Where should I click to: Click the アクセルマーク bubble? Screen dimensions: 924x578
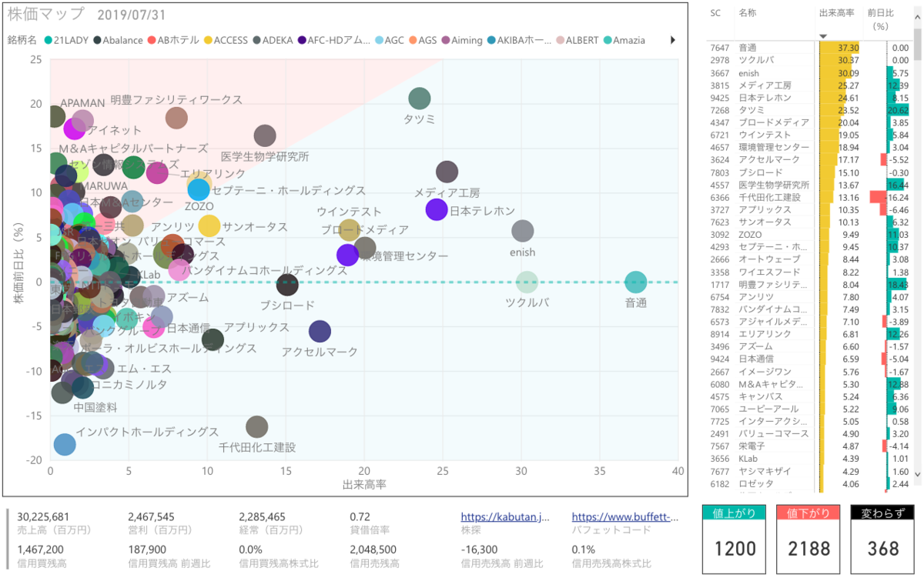click(x=320, y=332)
